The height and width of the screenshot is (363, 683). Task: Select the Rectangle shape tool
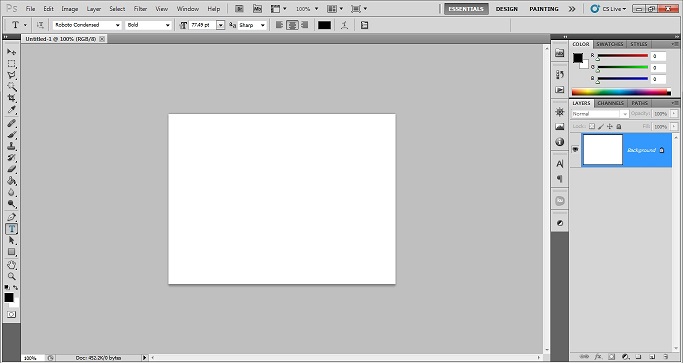coord(11,252)
